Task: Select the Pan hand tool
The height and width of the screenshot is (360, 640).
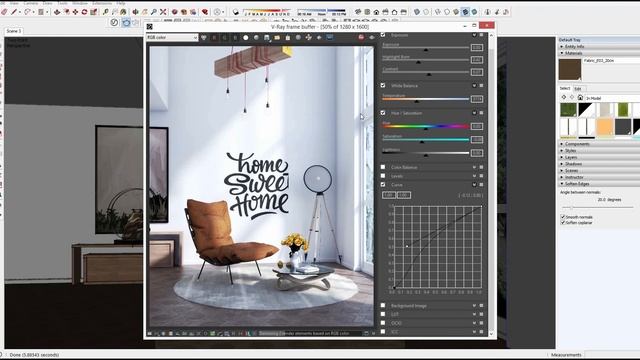Action: pos(144,12)
